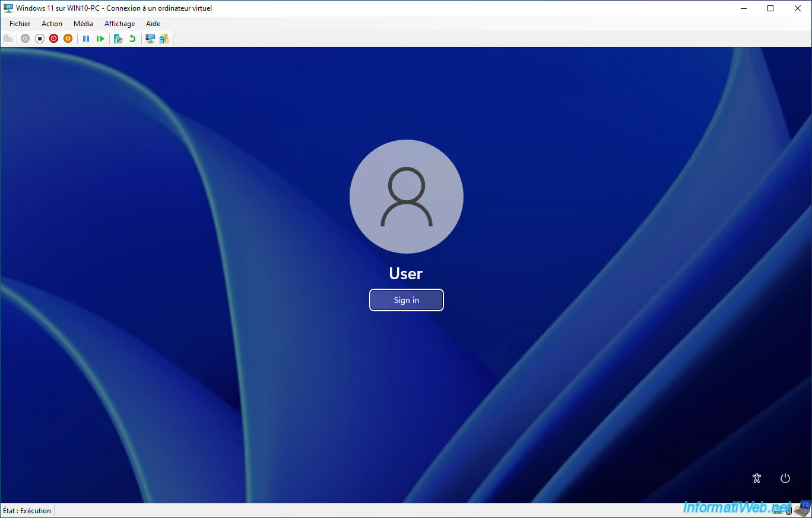Open the Affichage menu
Image resolution: width=812 pixels, height=518 pixels.
[119, 24]
